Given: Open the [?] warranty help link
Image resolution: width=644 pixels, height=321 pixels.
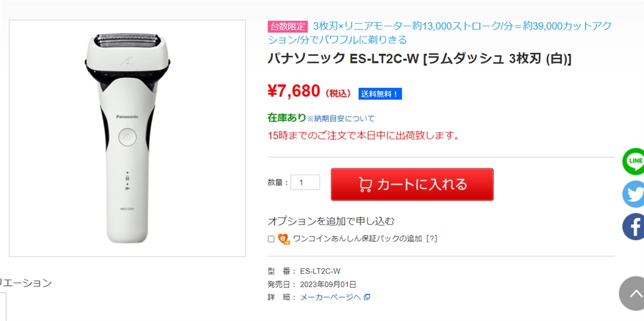Looking at the screenshot, I should pyautogui.click(x=431, y=239).
